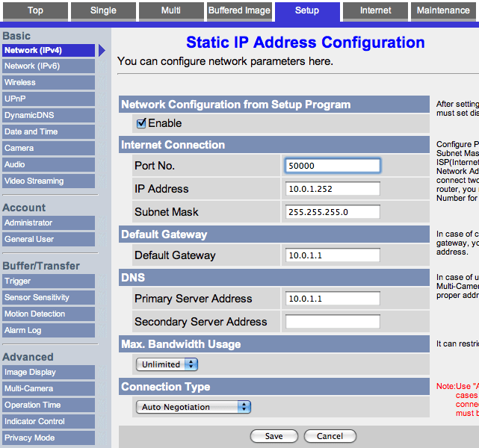
Task: Switch to the Single tab
Action: point(103,11)
